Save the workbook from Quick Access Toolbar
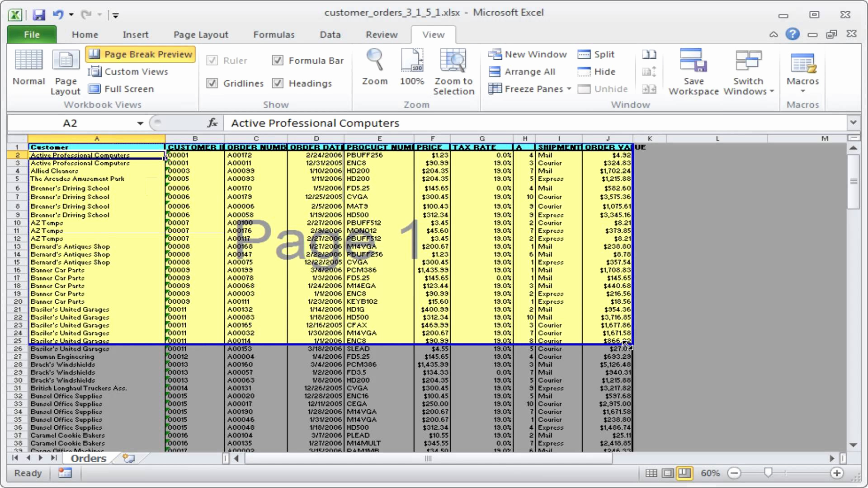This screenshot has width=868, height=488. click(x=39, y=14)
